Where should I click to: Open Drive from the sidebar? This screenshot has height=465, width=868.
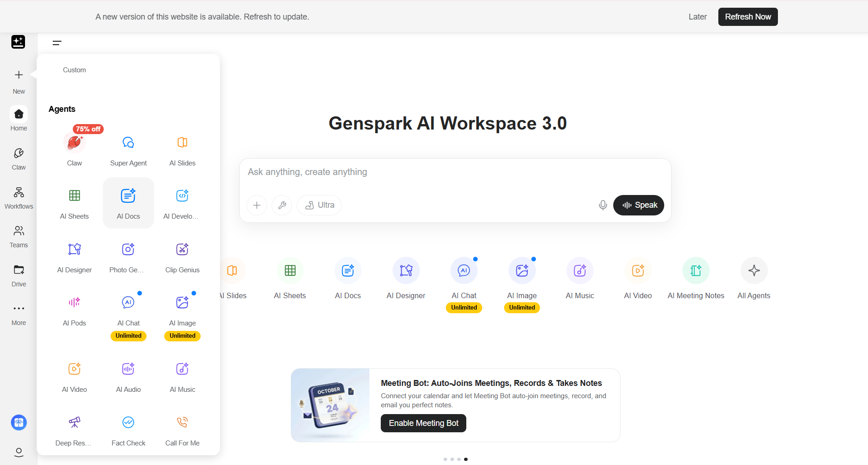18,275
